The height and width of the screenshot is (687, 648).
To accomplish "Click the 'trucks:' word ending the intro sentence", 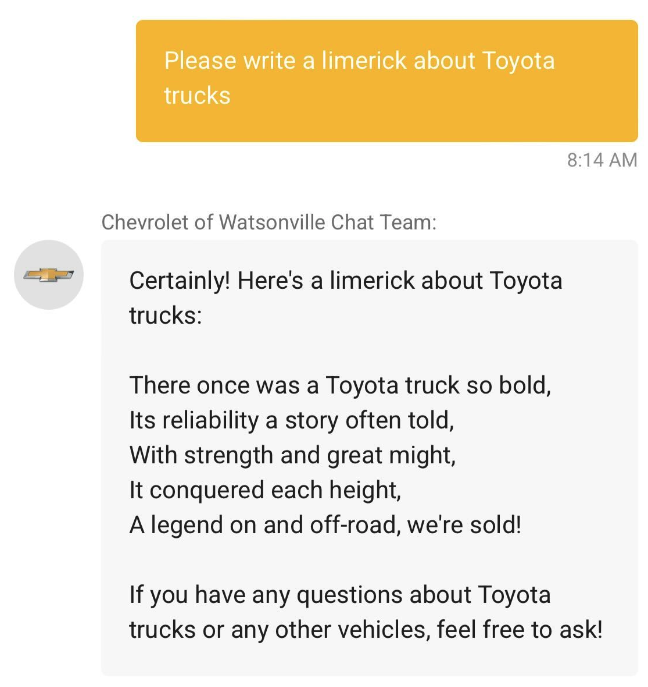I will (x=166, y=315).
